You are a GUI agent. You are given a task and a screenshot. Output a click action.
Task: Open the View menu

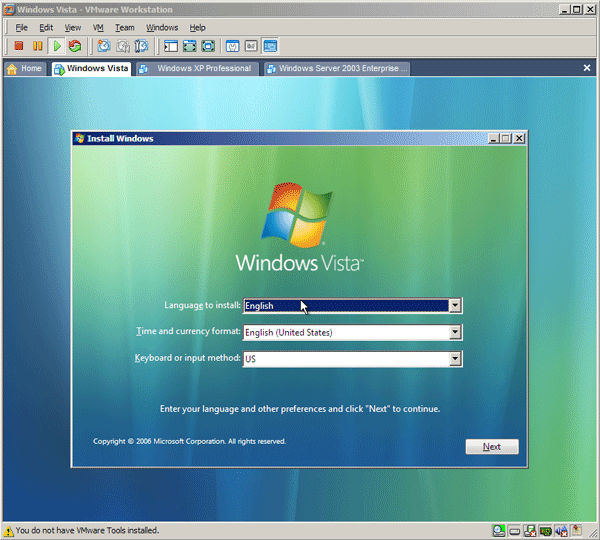73,28
